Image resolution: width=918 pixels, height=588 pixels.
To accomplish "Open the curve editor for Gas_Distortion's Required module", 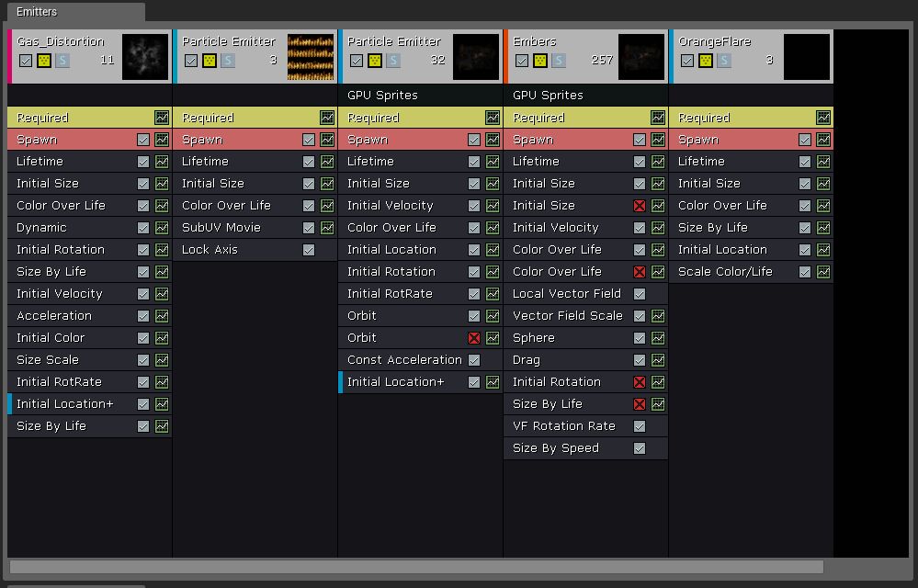I will (x=162, y=118).
